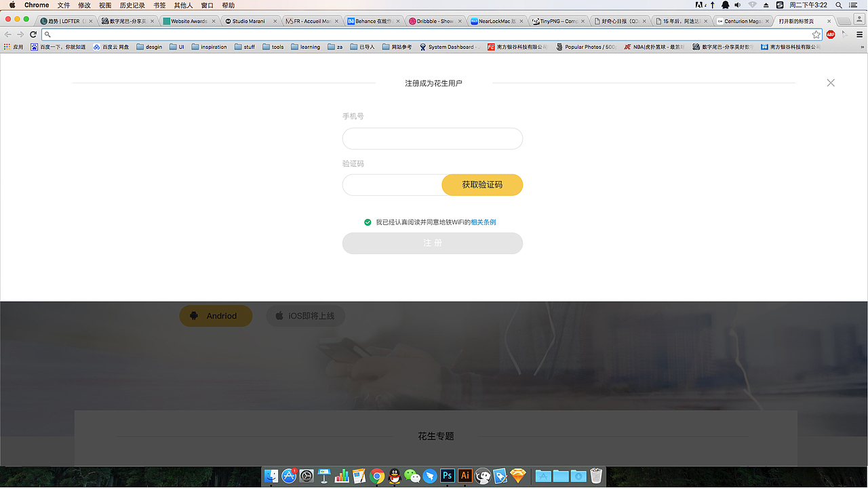The width and height of the screenshot is (868, 488).
Task: Click the QQ penguin status icon
Action: tap(725, 5)
